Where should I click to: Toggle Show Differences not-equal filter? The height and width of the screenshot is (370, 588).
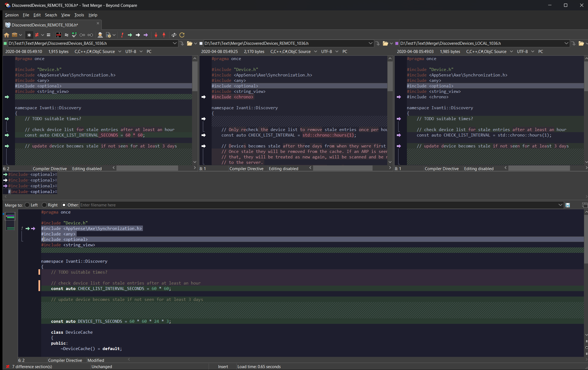click(37, 35)
